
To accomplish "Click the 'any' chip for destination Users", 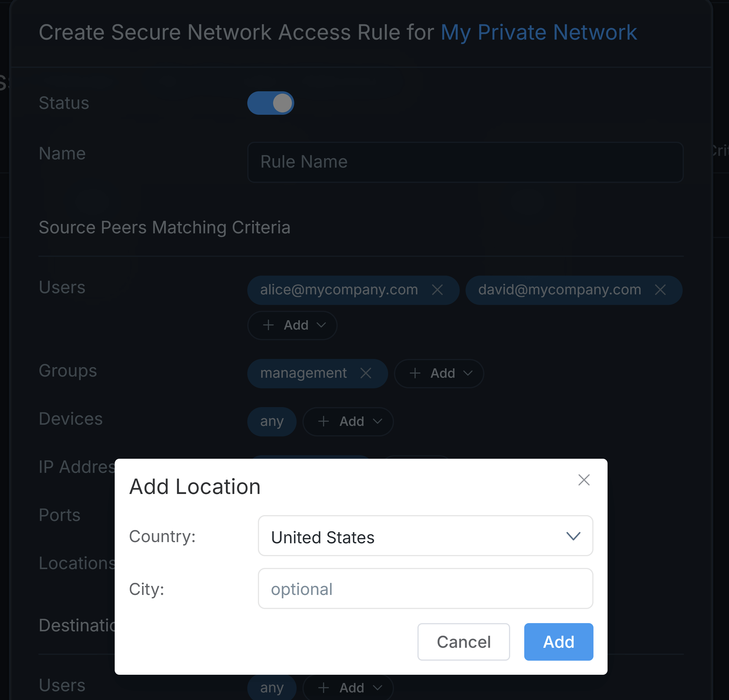I will [x=272, y=688].
